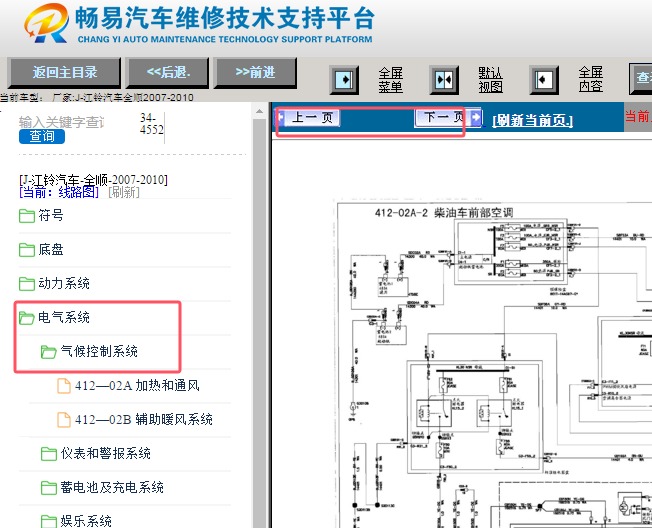This screenshot has height=528, width=652.
Task: Expand the 仪表和警报系统 folder
Action: pyautogui.click(x=106, y=454)
